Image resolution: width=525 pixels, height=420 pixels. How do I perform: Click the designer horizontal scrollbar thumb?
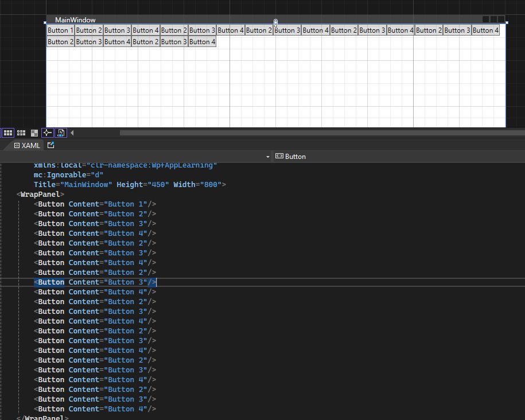322,133
